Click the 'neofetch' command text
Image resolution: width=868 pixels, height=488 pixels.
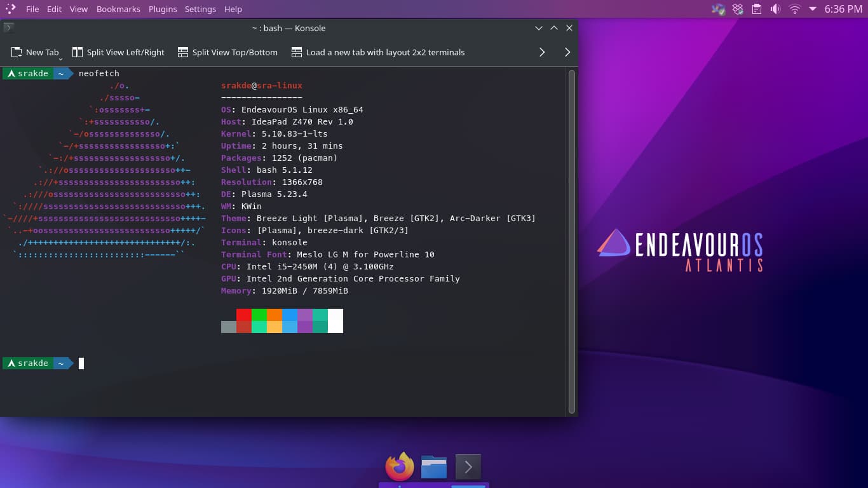99,73
